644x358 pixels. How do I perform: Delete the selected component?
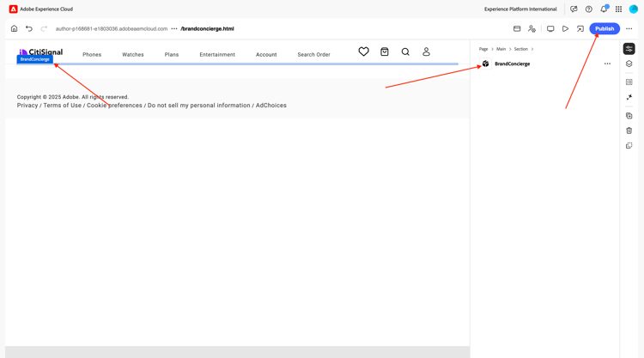629,130
